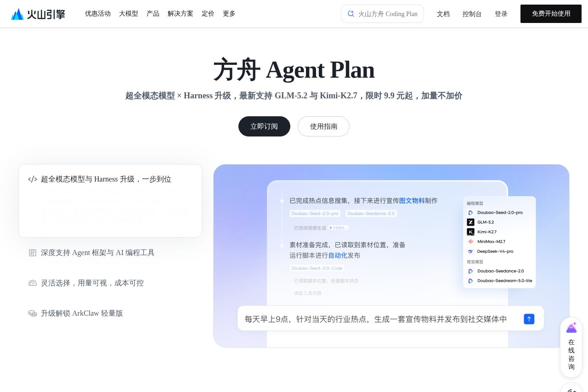
Task: Click the search magnifier icon
Action: (351, 14)
